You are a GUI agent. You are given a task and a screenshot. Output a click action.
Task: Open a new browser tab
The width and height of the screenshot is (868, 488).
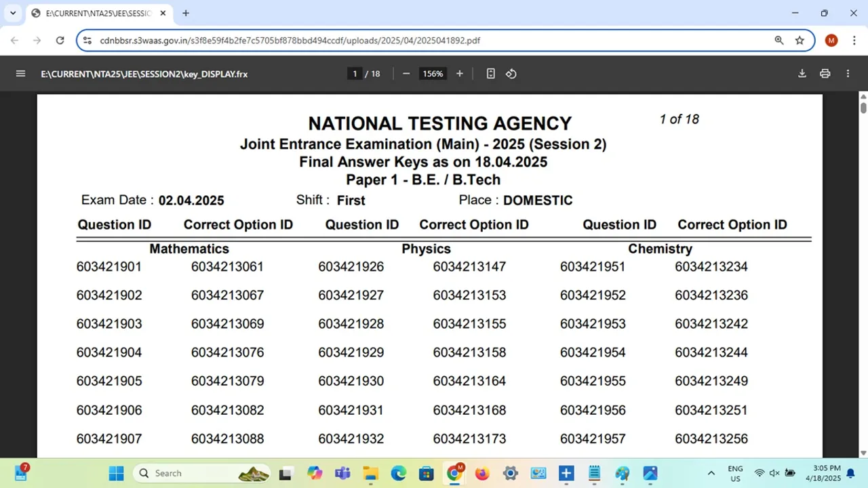186,13
